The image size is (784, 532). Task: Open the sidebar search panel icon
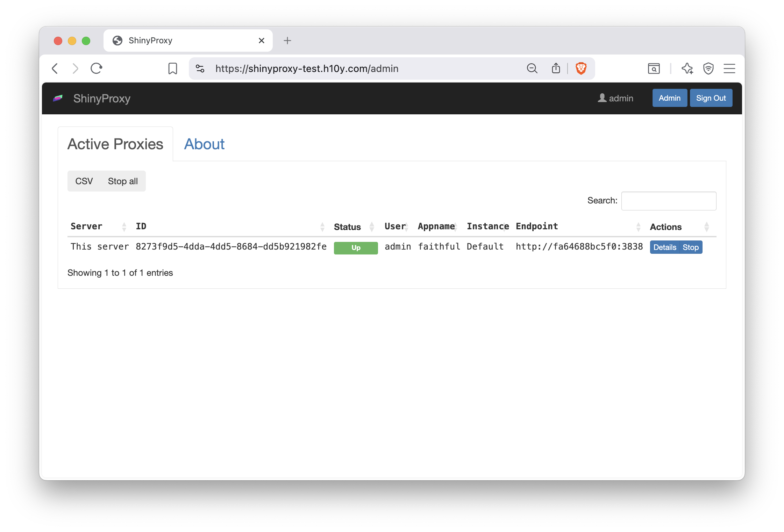click(x=654, y=69)
